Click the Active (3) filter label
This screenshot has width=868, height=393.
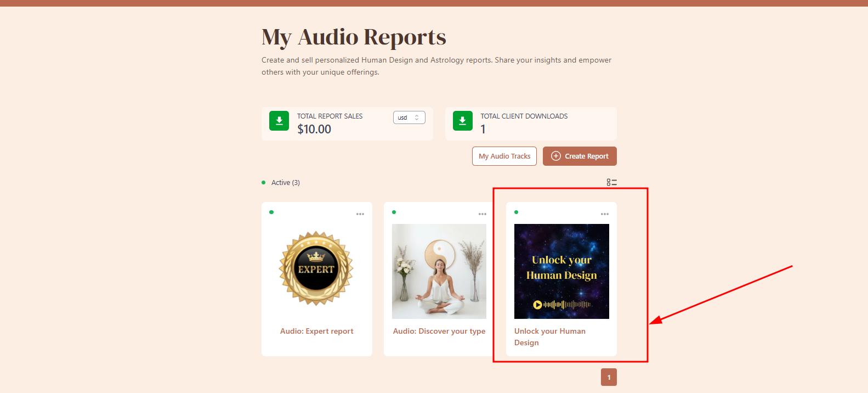click(x=286, y=182)
